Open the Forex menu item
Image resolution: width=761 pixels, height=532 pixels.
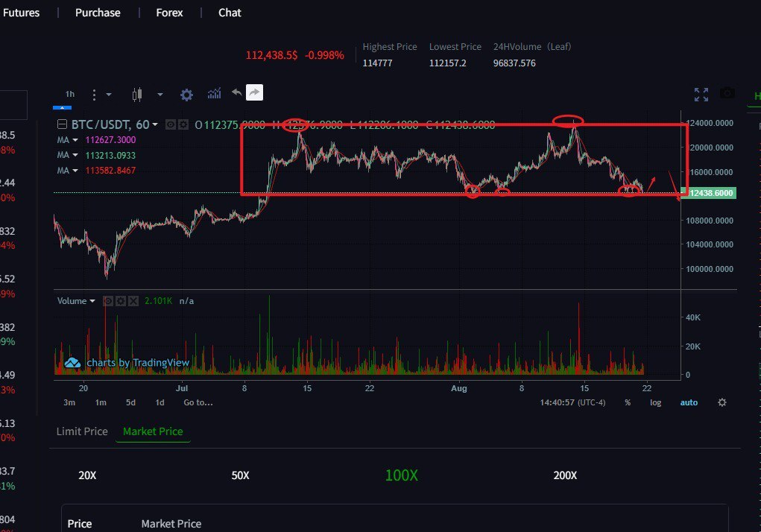click(169, 13)
